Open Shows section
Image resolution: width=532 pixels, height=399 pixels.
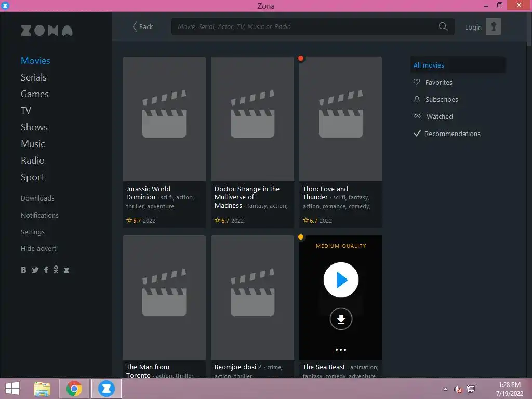(34, 127)
